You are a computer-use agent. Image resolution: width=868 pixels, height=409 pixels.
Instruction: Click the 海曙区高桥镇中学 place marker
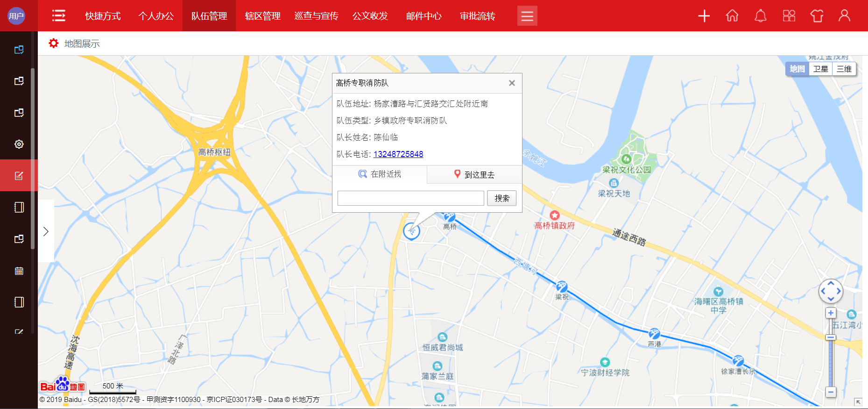[x=719, y=292]
